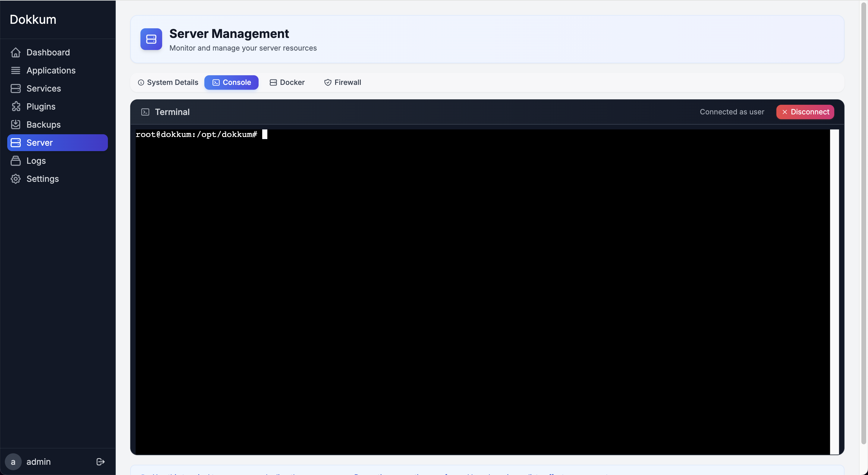Open Settings using the gear icon
868x475 pixels.
(16, 179)
